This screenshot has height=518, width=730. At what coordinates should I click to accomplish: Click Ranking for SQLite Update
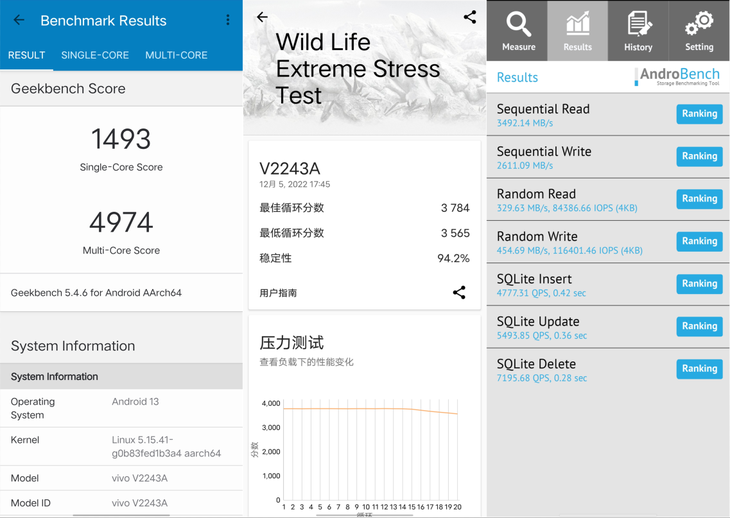pos(699,326)
